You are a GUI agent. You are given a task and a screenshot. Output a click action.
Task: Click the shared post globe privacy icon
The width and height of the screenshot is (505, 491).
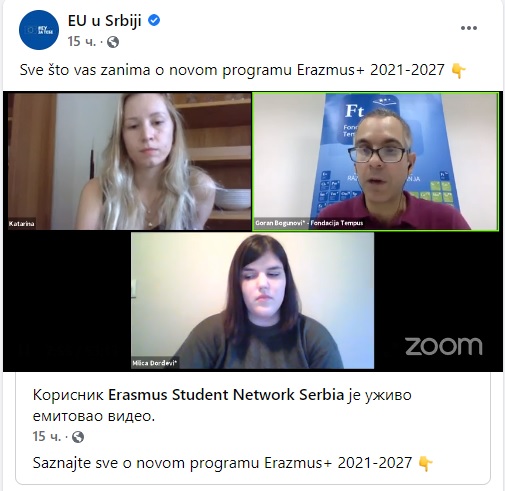coord(78,437)
